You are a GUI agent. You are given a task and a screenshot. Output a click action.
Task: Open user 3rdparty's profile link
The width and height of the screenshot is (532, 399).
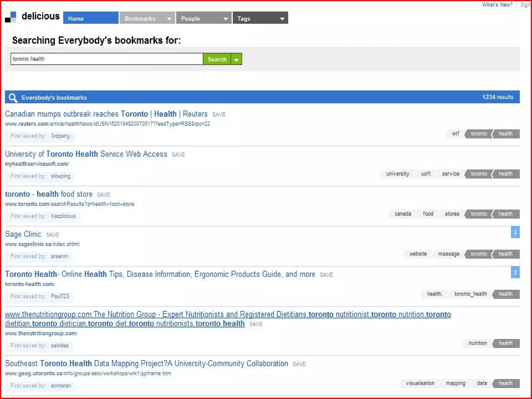point(61,136)
